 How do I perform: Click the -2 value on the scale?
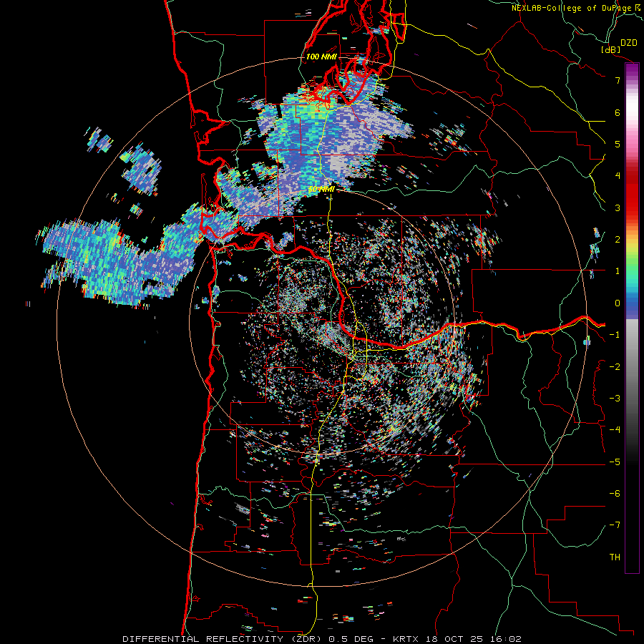pyautogui.click(x=615, y=367)
